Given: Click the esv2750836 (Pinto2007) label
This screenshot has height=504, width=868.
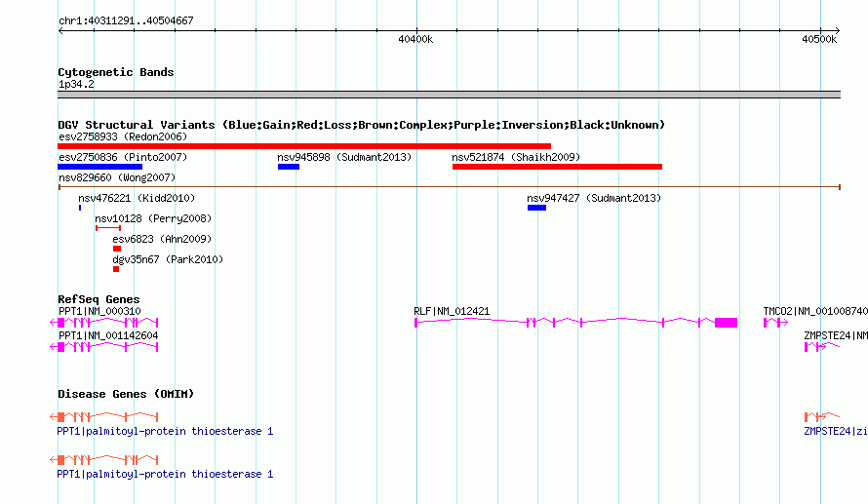Looking at the screenshot, I should 123,157.
